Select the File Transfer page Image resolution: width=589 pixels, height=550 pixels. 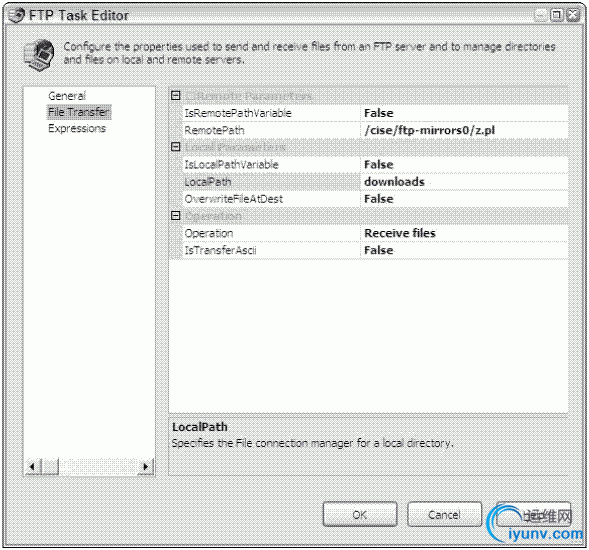[79, 112]
